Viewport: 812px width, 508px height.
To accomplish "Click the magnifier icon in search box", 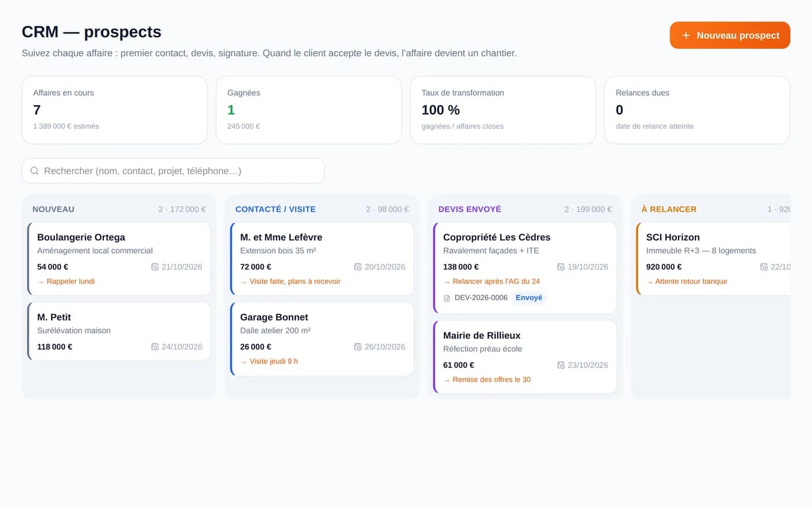I will pos(35,171).
